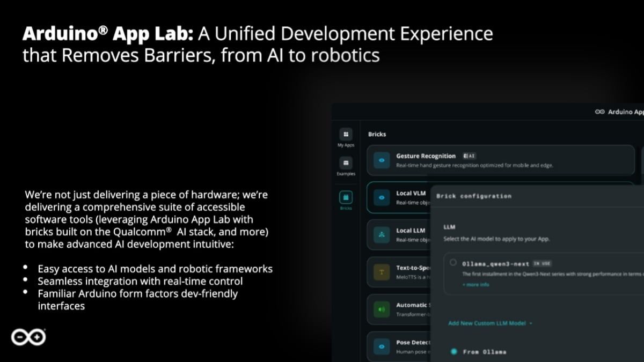This screenshot has height=362, width=644.
Task: Open the + more info link
Action: [475, 284]
